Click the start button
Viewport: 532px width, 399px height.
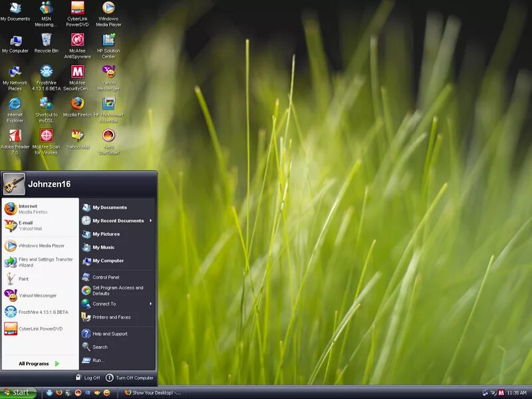[x=19, y=392]
